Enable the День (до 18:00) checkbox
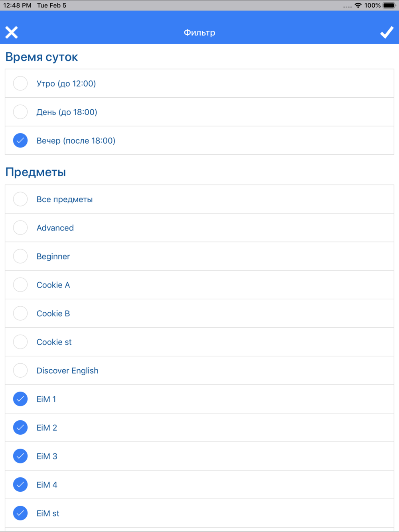This screenshot has height=532, width=399. click(x=20, y=112)
